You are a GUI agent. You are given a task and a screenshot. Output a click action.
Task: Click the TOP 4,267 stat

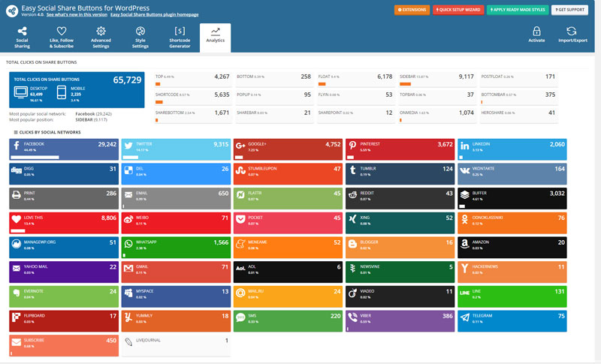pyautogui.click(x=192, y=80)
